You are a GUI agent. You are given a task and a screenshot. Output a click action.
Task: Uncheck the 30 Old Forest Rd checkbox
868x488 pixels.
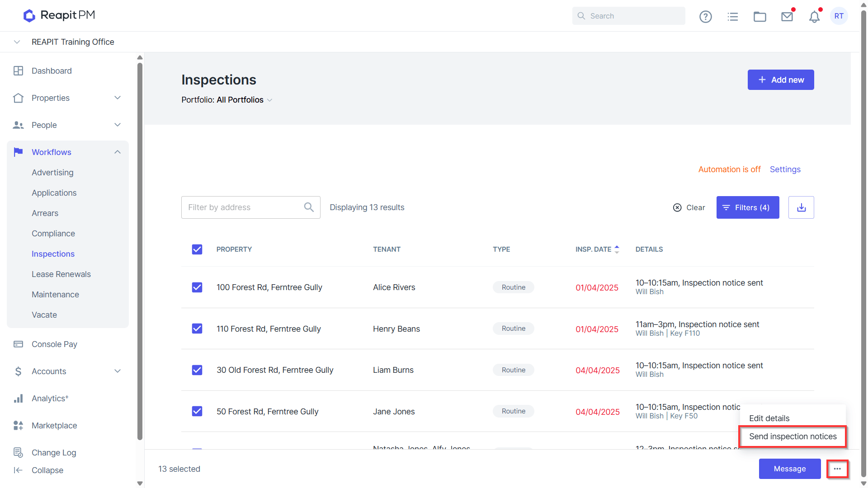(197, 370)
